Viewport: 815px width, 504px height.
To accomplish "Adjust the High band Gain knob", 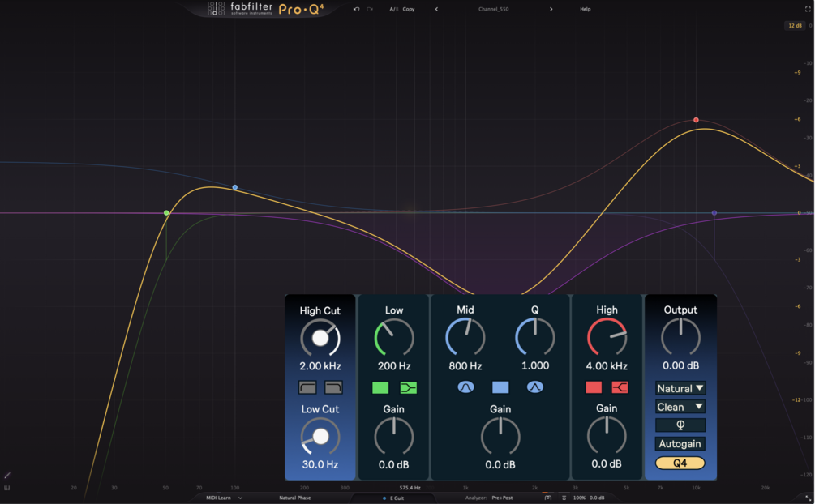I will [x=607, y=435].
